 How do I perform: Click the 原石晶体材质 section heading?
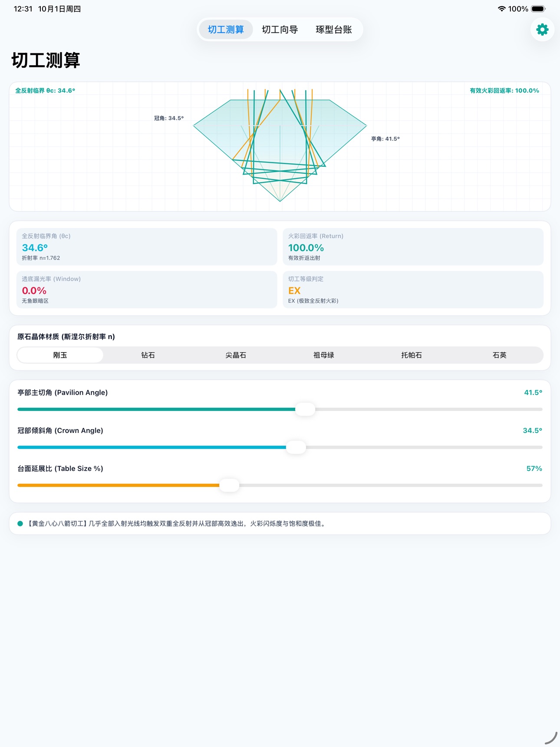[66, 337]
